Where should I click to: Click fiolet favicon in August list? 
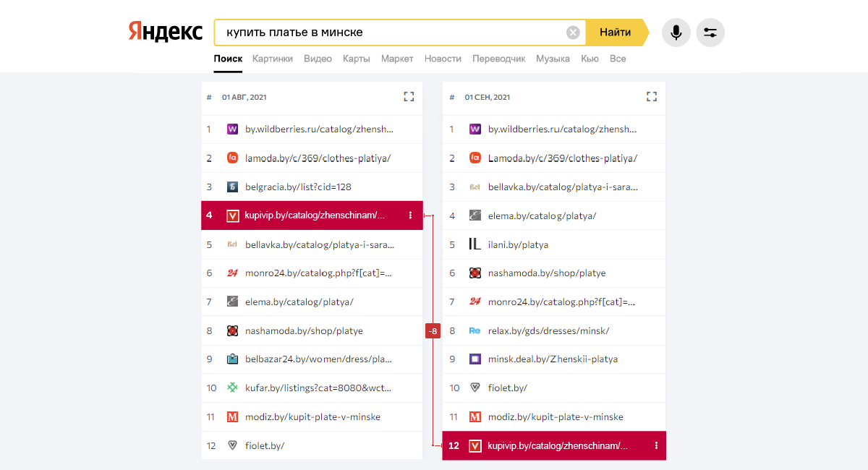(x=232, y=445)
